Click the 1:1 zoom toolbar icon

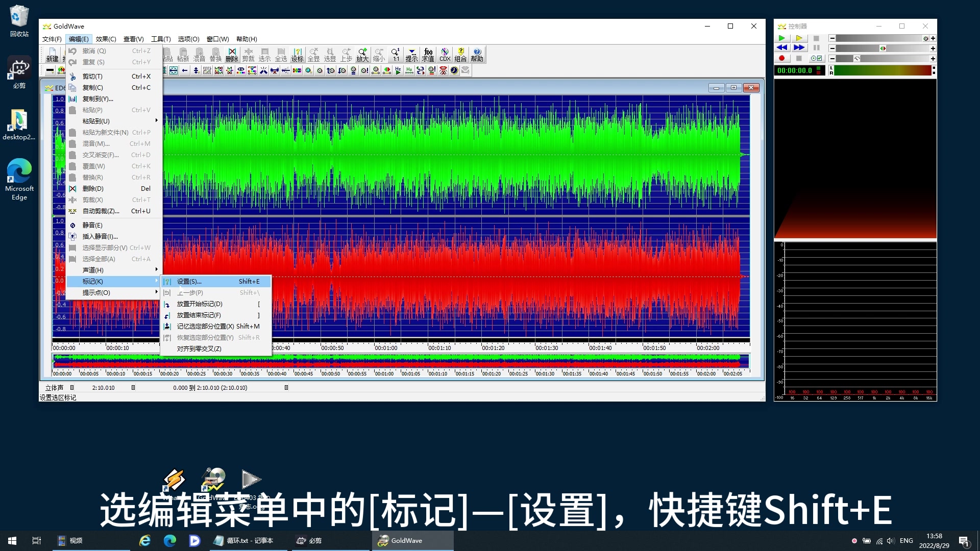pos(395,55)
